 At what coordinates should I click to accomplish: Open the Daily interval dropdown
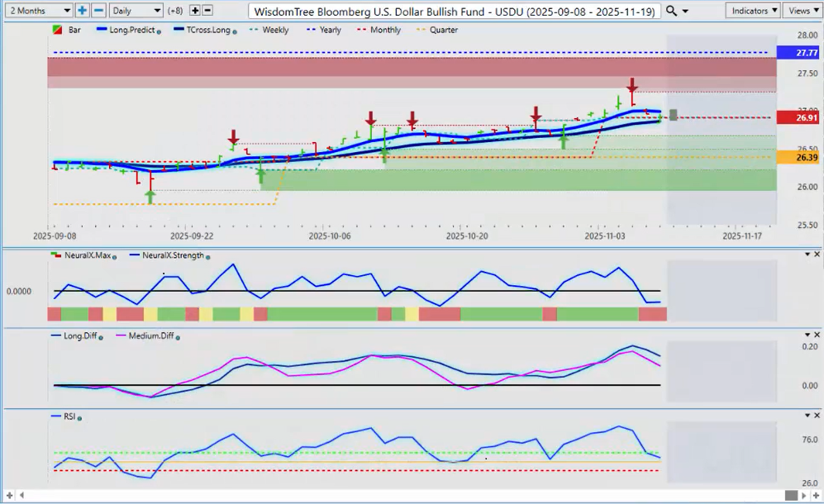click(136, 11)
